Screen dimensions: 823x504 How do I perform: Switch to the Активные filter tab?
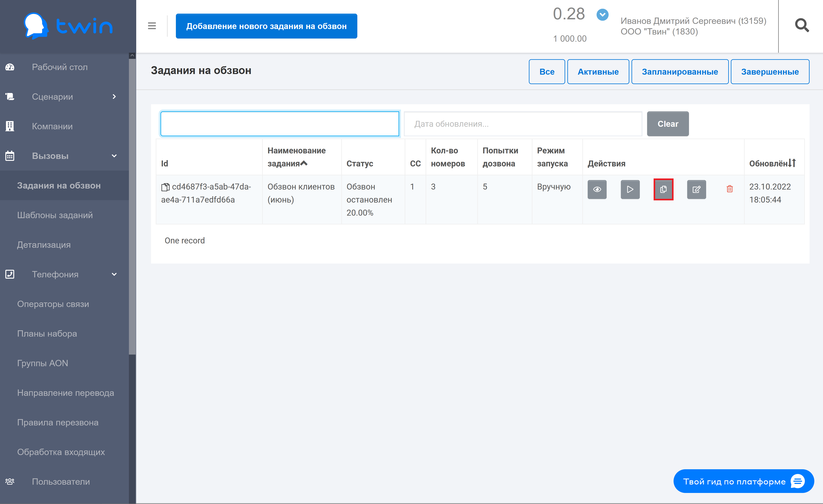[x=598, y=72]
